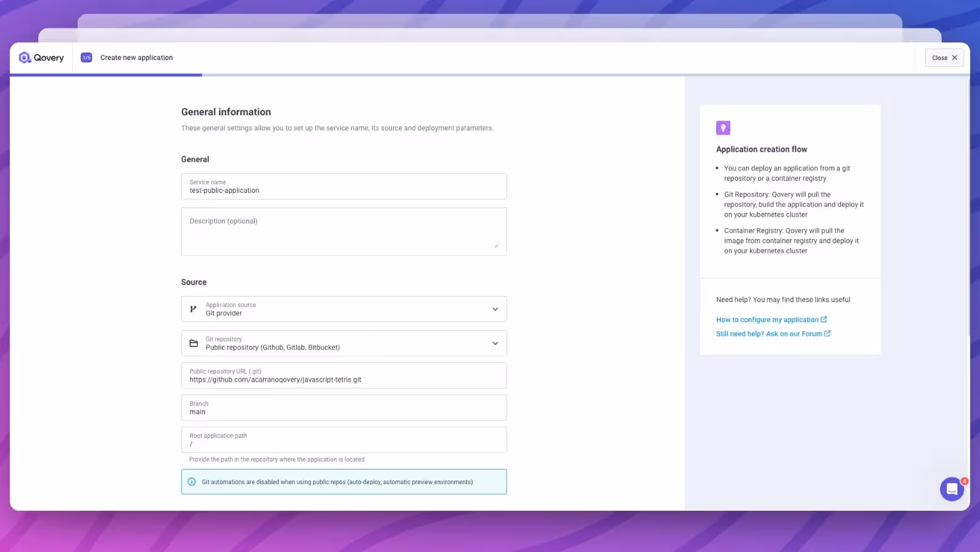Click the 'Provide the path in the repository' hint

tap(277, 460)
